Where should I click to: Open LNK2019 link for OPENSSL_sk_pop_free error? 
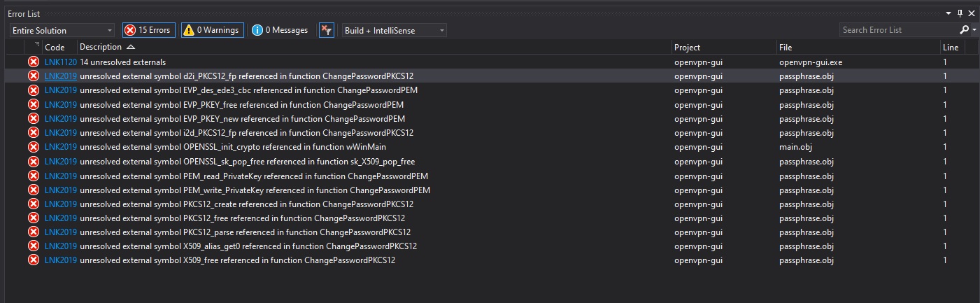pos(61,161)
